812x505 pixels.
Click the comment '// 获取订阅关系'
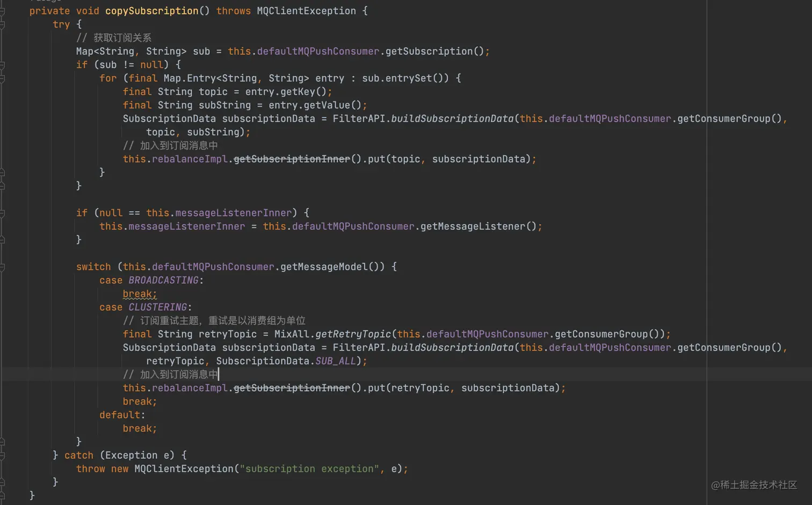(x=114, y=38)
